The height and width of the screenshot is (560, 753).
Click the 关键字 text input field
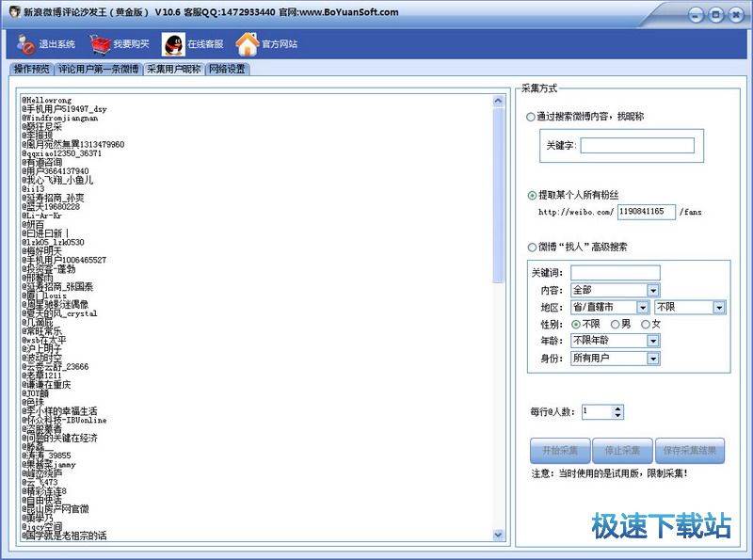tap(637, 146)
